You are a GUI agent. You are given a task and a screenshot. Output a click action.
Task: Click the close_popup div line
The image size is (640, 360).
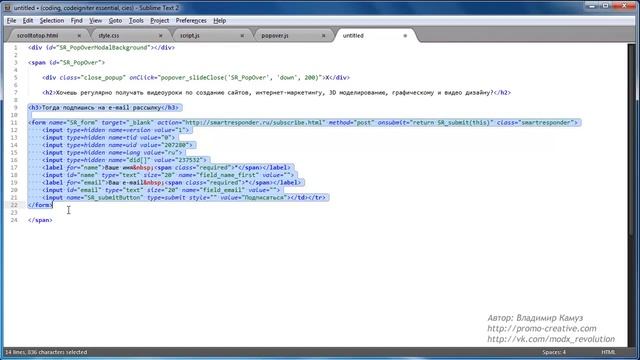click(x=196, y=78)
